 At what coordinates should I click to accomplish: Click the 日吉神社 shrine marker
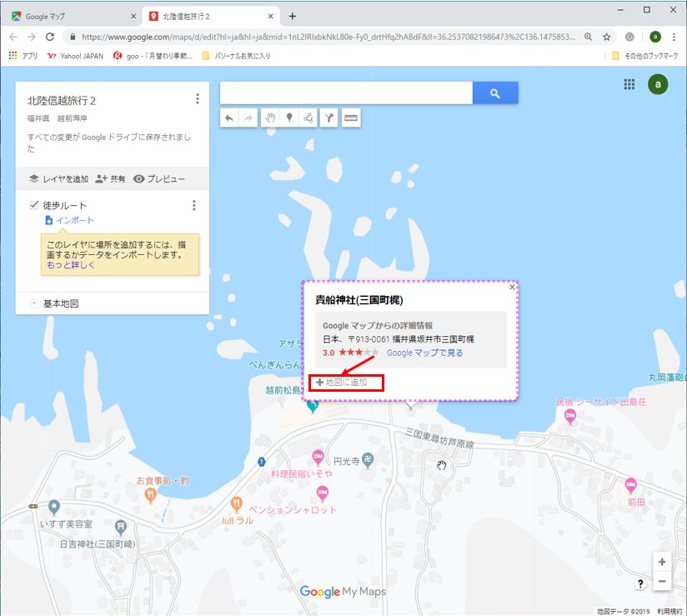121,527
